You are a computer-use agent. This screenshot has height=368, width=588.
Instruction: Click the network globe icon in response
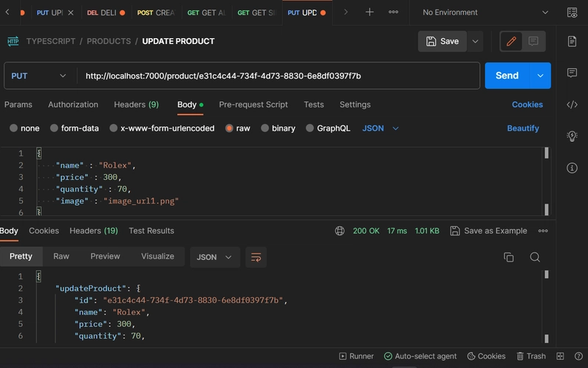pyautogui.click(x=340, y=231)
